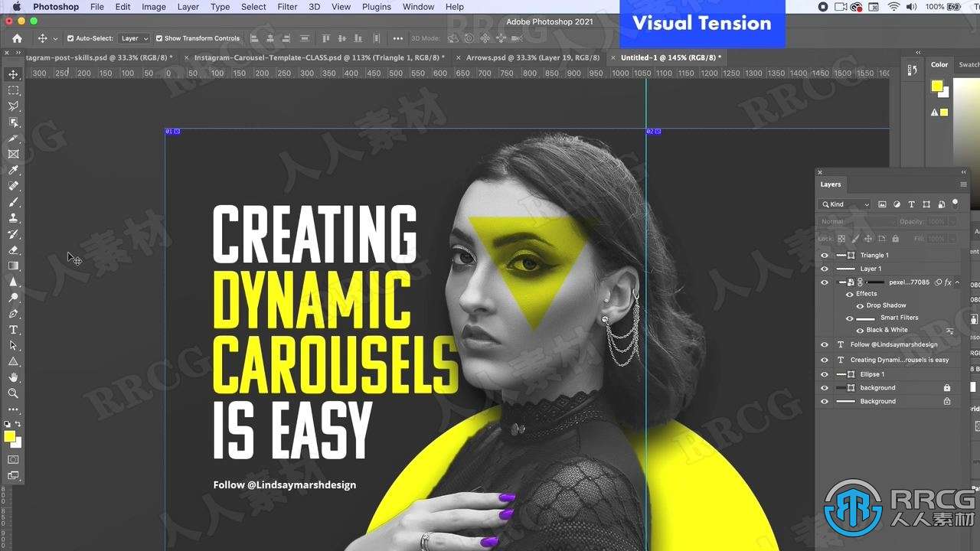Screen dimensions: 980x551
Task: Select the Move tool
Action: (x=13, y=74)
